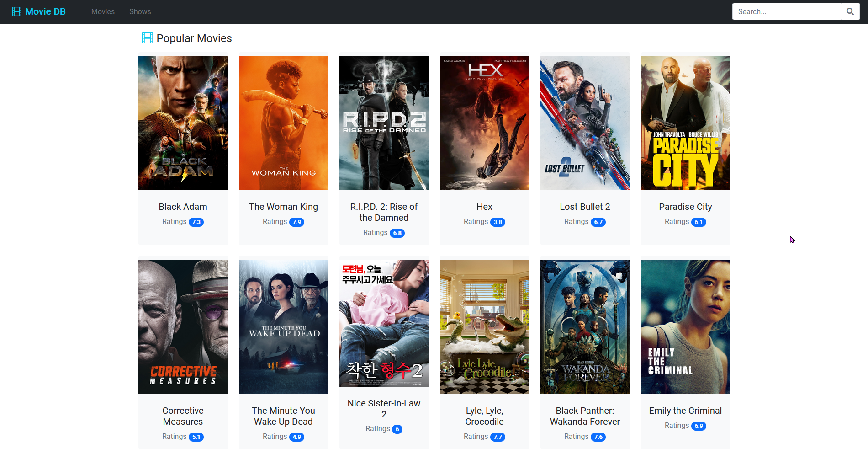Select Movies in the navigation bar
This screenshot has width=868, height=454.
coord(103,11)
